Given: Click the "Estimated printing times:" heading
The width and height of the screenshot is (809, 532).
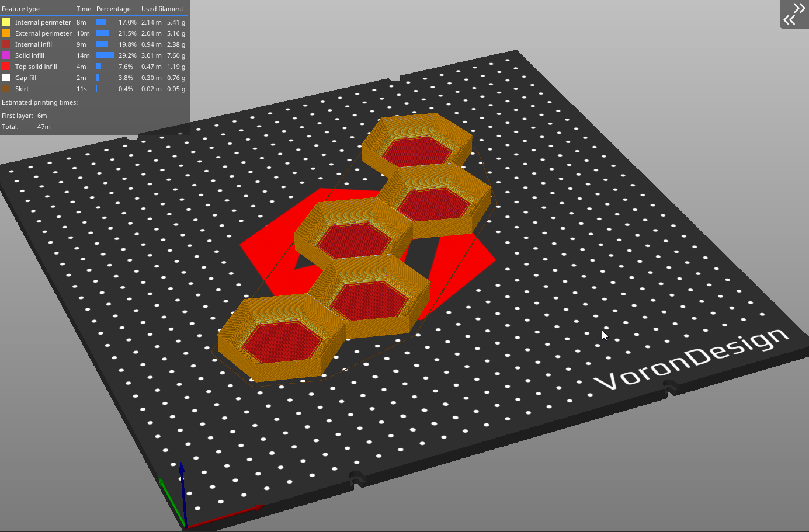Looking at the screenshot, I should [x=40, y=102].
